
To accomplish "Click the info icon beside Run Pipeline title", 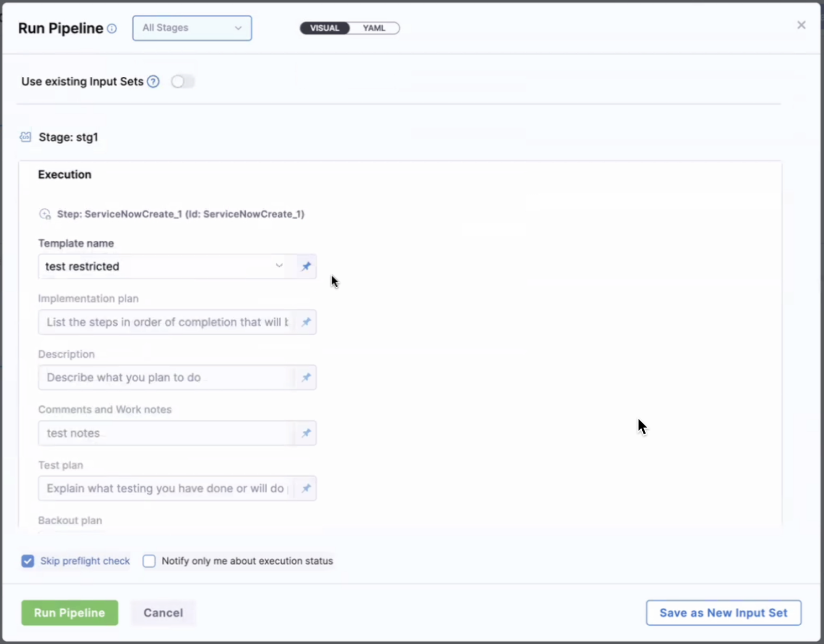I will (112, 29).
